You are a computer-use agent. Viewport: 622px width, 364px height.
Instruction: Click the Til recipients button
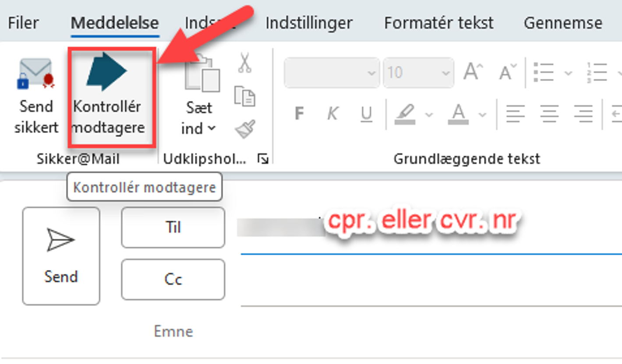pos(173,227)
